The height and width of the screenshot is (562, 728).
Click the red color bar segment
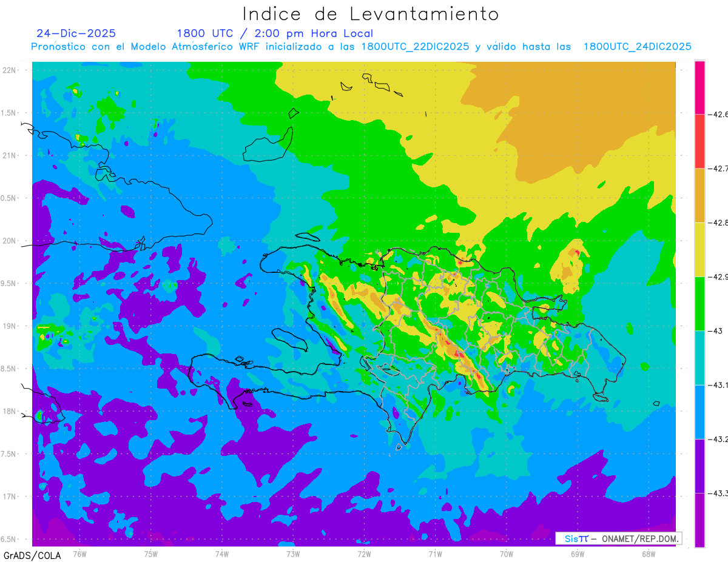pyautogui.click(x=699, y=141)
